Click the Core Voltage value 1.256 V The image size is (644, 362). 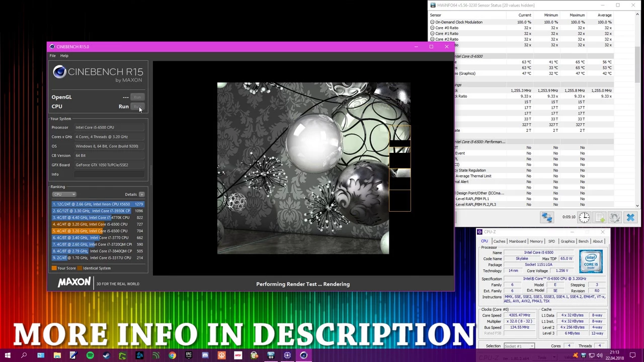(x=562, y=270)
